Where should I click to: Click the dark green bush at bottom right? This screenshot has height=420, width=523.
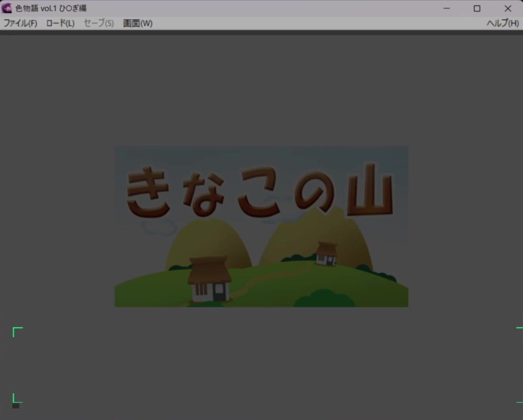point(324,299)
